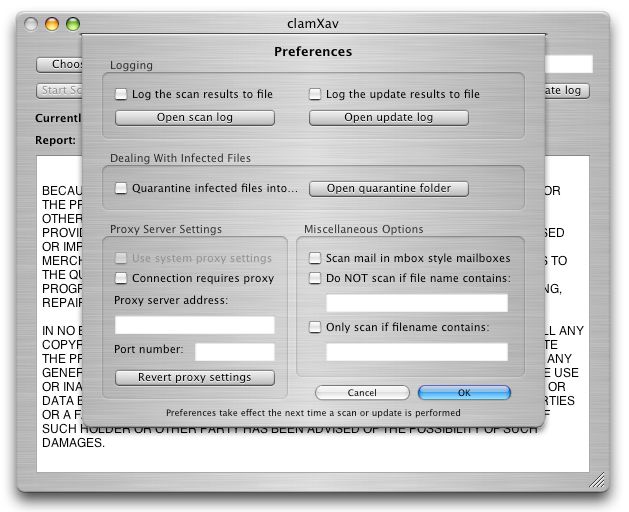Click the yellow minimize window button

[54, 24]
